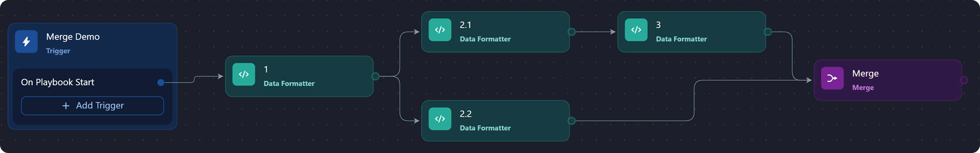
Task: Click the code icon on node 3
Action: click(636, 30)
